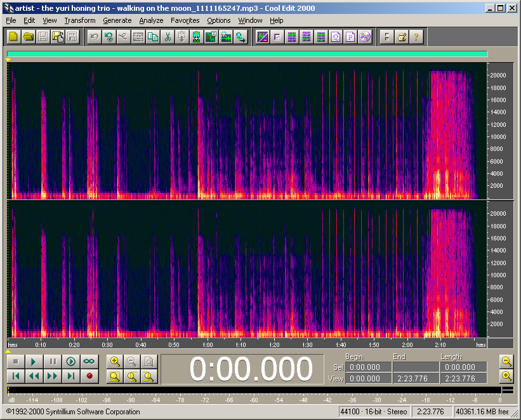Screen dimensions: 521x420
Task: Click the 1:00 mark on time ruler
Action: coord(208,345)
